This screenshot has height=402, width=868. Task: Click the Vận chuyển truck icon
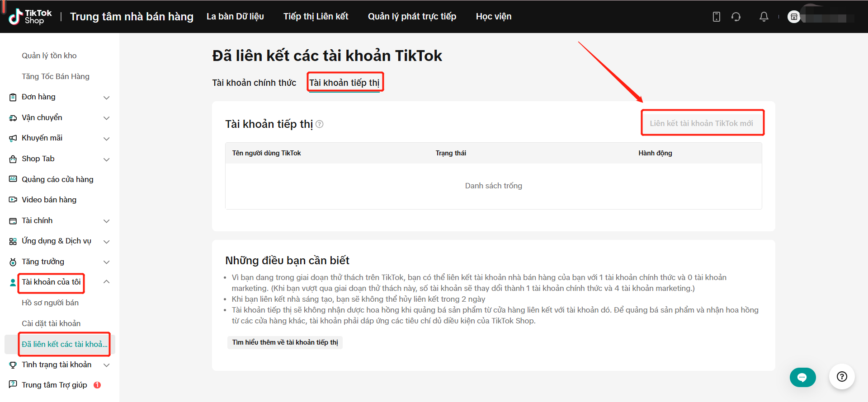tap(13, 118)
